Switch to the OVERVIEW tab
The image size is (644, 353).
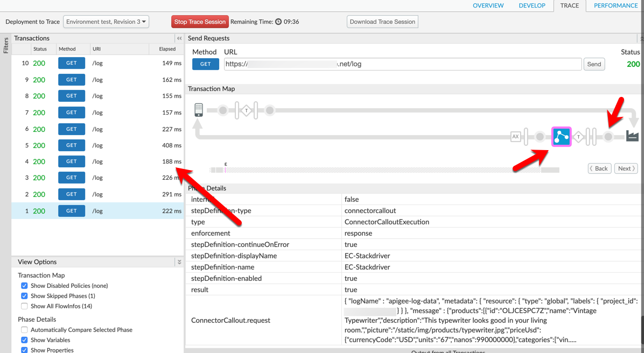(x=488, y=5)
